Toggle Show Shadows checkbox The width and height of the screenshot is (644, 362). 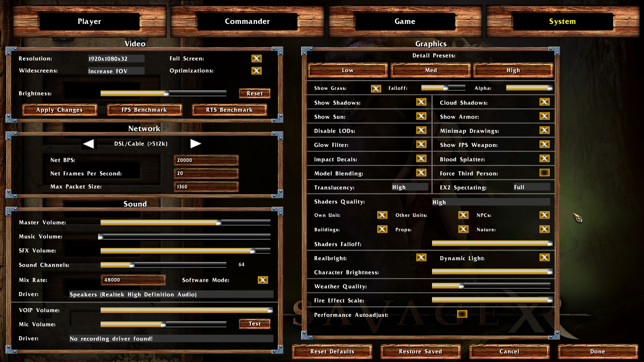click(421, 102)
